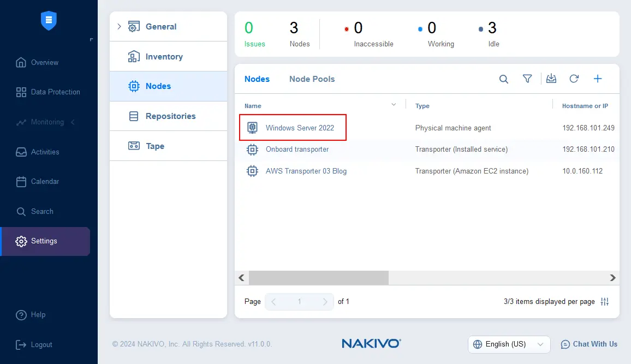Open the AWS Transporter 03 Blog node
This screenshot has height=364, width=631.
(306, 171)
